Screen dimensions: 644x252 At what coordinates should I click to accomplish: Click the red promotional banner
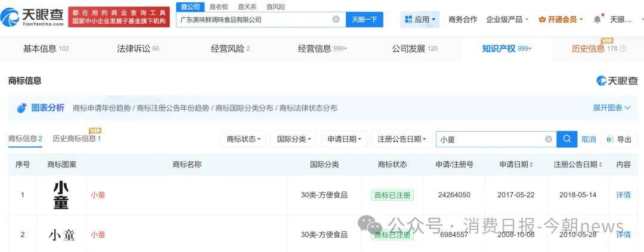click(119, 17)
